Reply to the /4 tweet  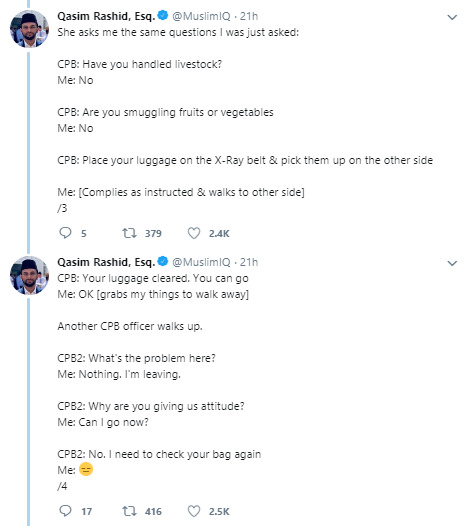[65, 511]
